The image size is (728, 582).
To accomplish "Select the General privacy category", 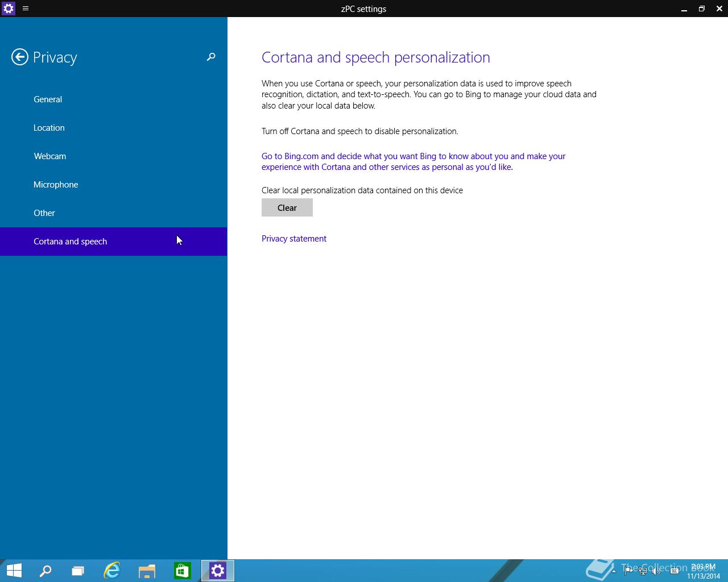I will (114, 99).
